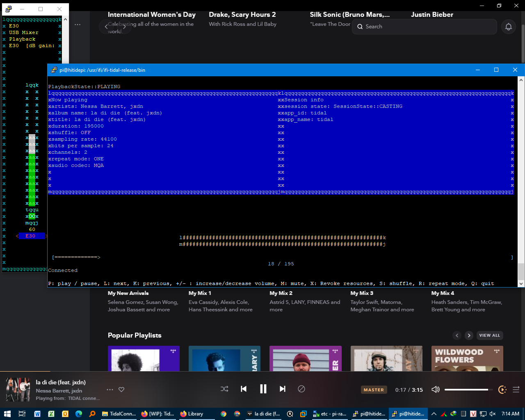Go back with TIDAL navigation arrow

pos(106,27)
